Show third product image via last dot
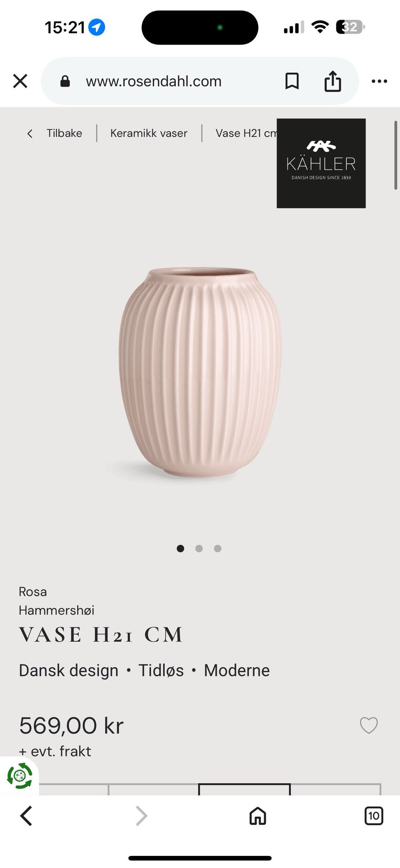The image size is (400, 868). [217, 548]
